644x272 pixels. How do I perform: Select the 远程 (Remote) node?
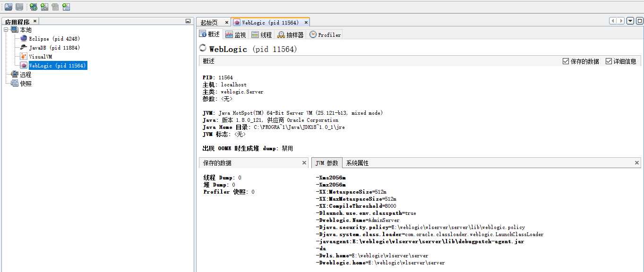[26, 75]
